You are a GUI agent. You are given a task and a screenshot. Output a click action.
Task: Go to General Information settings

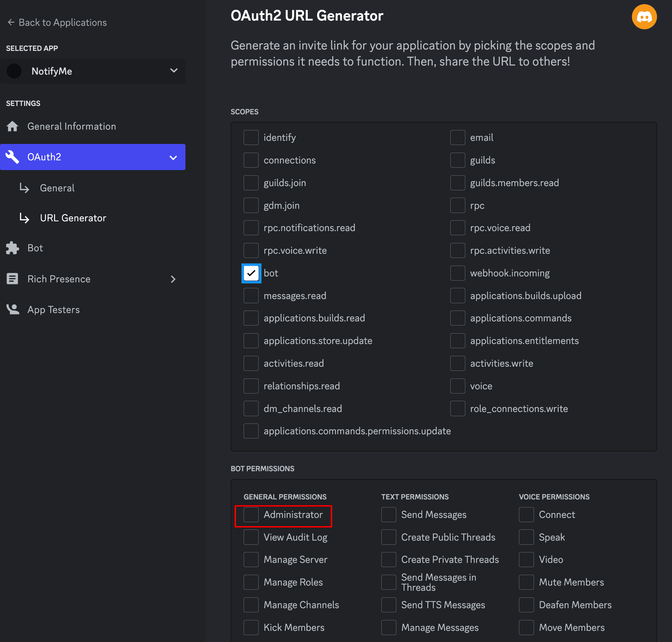pos(71,126)
